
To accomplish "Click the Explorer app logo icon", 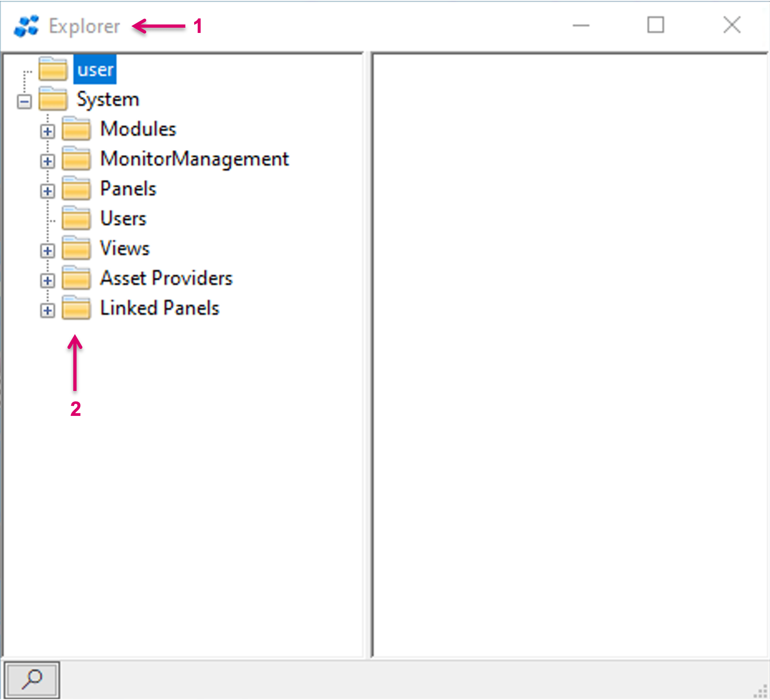I will pos(26,26).
